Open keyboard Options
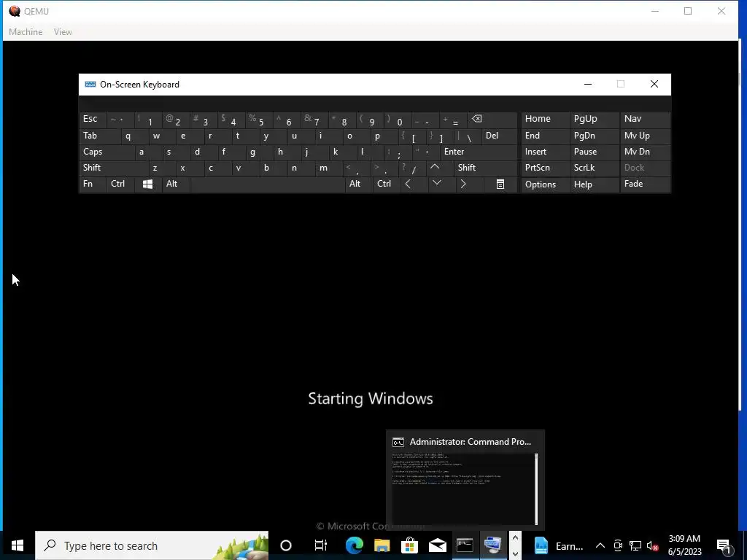Screen dimensions: 747x560 [545, 184]
